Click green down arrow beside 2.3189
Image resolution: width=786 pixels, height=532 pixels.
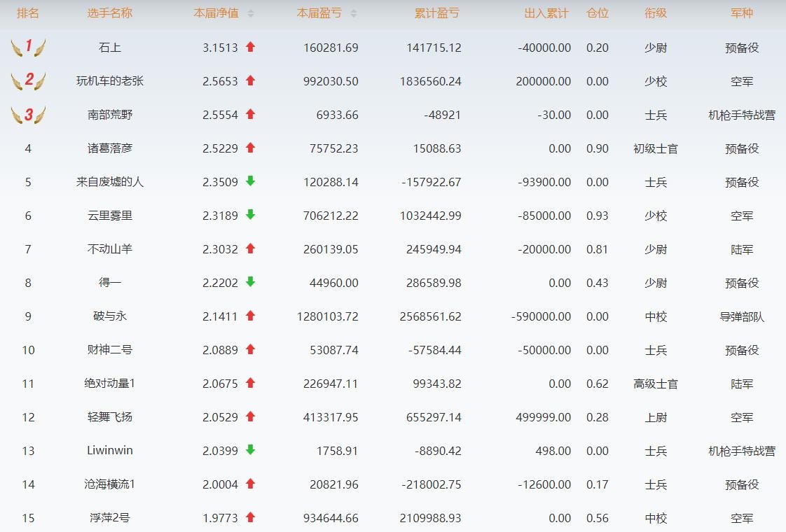tap(250, 215)
